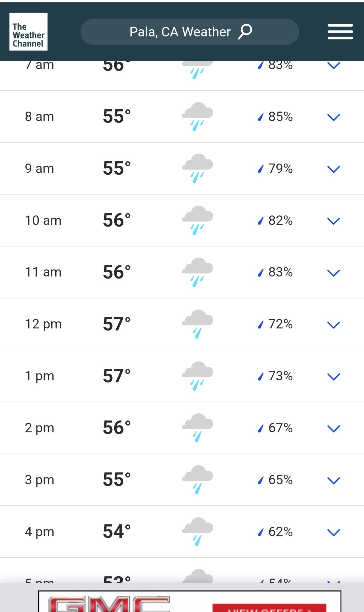Expand the 2 pm forecast chevron
The height and width of the screenshot is (612, 364).
[333, 428]
